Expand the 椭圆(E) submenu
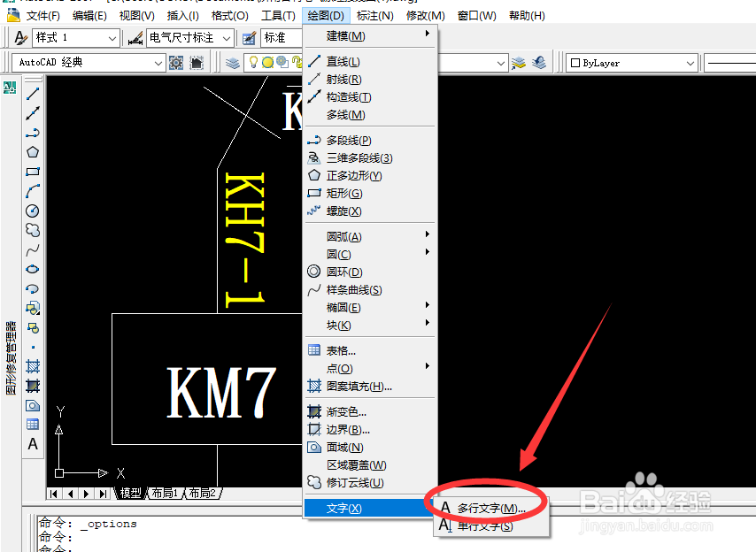756x552 pixels. tap(370, 307)
